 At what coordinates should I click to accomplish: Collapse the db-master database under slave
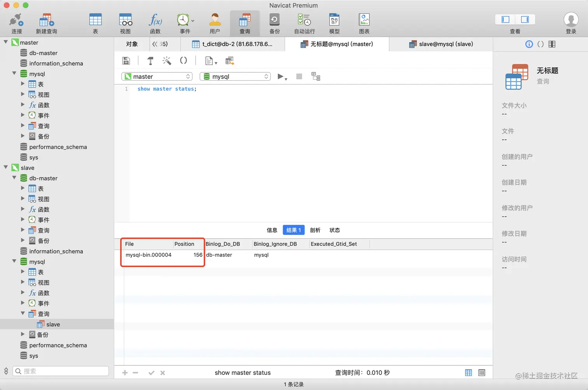pos(14,178)
